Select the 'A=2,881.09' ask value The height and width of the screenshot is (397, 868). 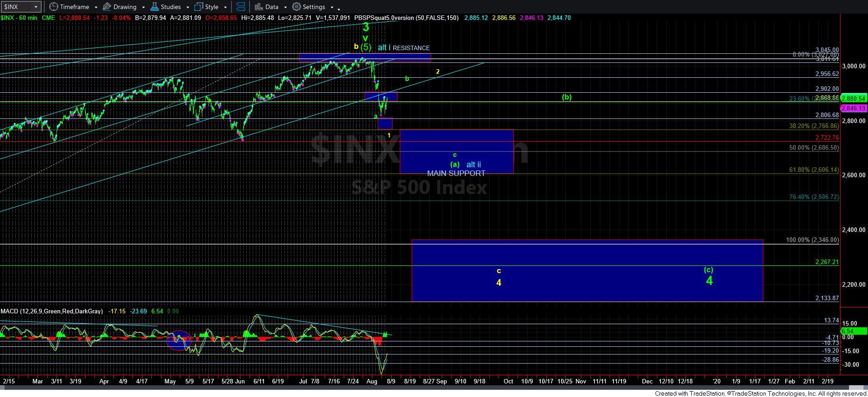pyautogui.click(x=184, y=18)
